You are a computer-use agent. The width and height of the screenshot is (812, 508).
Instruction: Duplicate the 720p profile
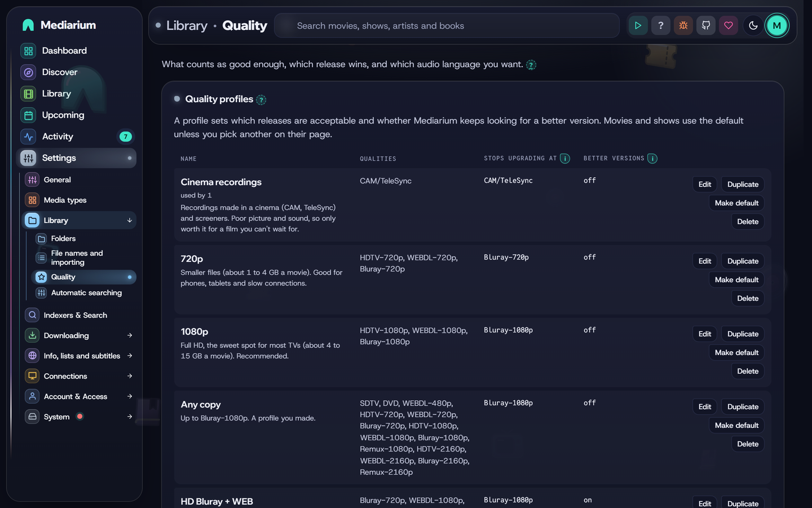pyautogui.click(x=743, y=261)
